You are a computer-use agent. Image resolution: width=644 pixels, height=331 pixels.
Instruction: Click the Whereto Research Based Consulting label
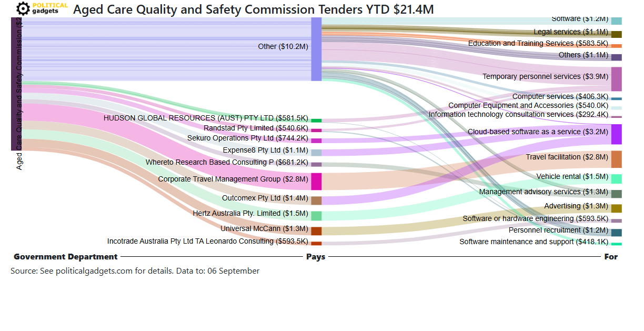pos(227,162)
